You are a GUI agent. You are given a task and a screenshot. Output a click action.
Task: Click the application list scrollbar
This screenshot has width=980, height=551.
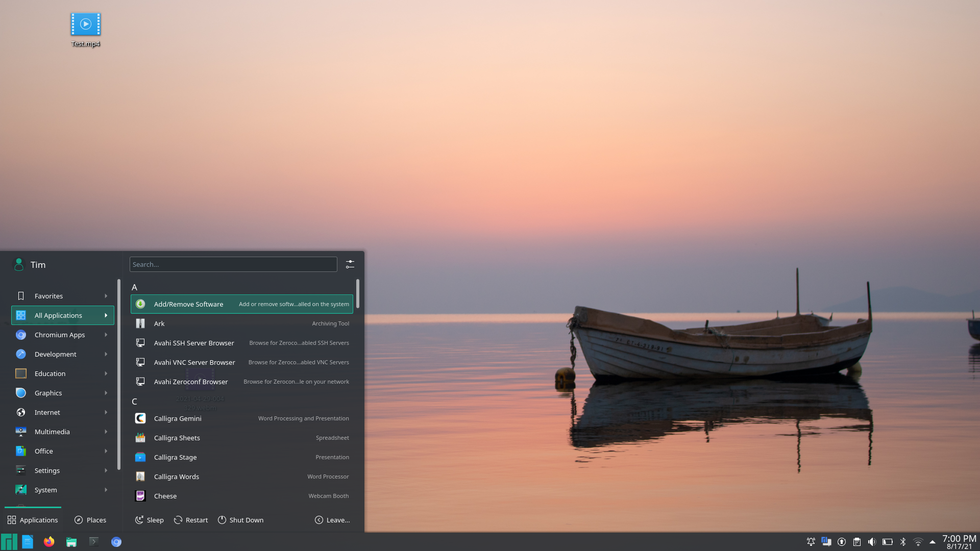[x=358, y=294]
